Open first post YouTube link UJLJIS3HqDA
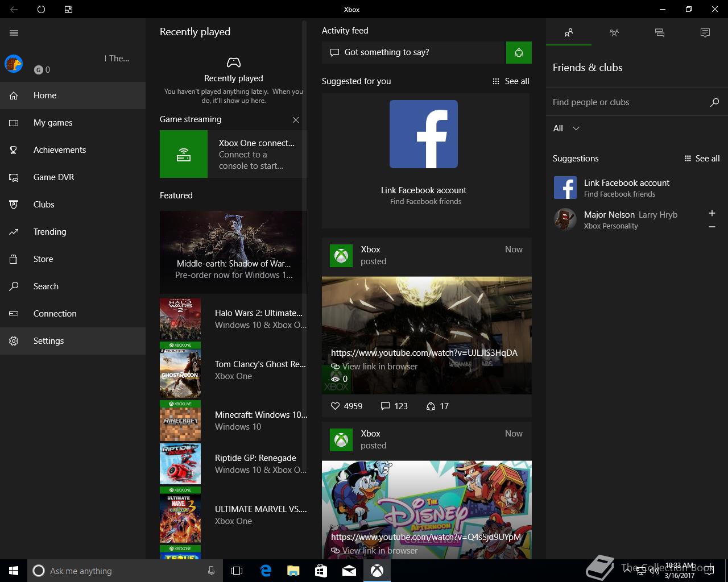 424,353
